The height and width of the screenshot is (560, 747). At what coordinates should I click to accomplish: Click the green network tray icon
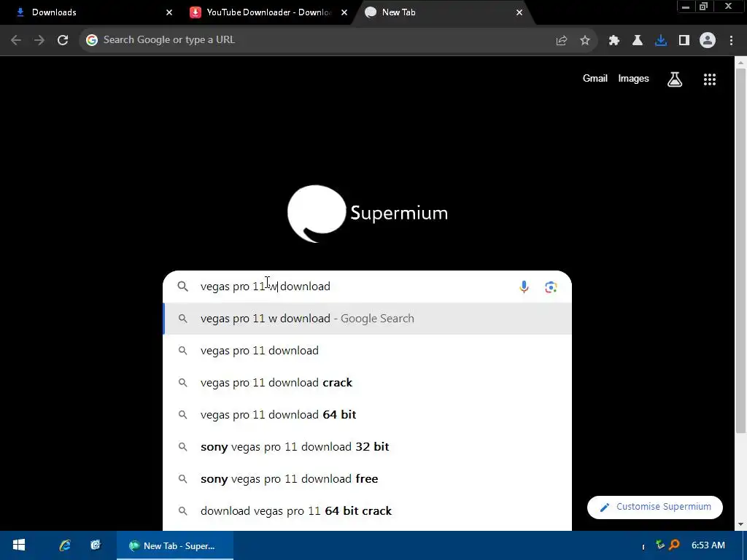(659, 544)
